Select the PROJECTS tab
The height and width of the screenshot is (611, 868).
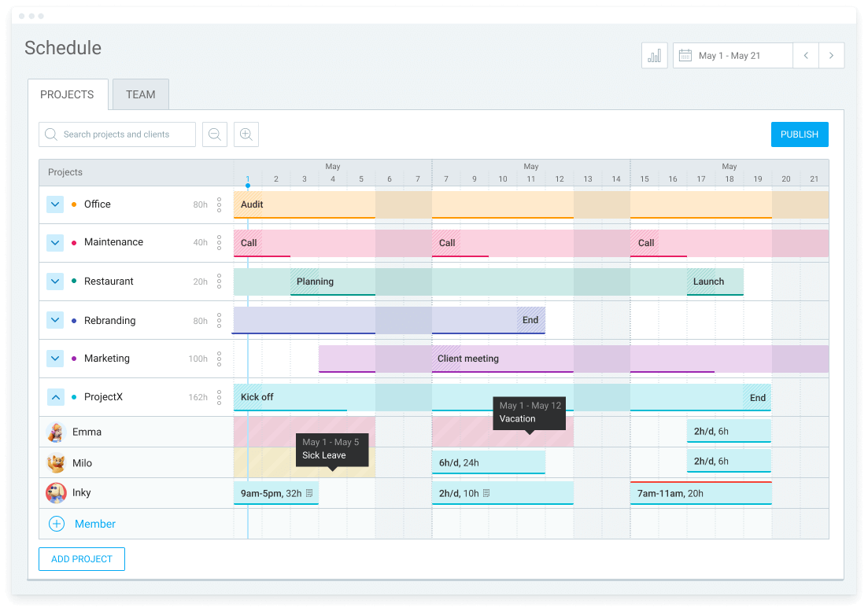point(68,94)
